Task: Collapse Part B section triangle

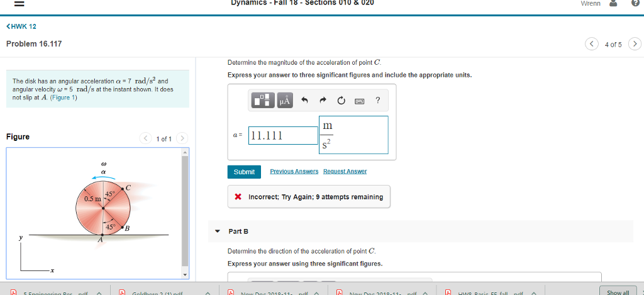Action: 218,231
